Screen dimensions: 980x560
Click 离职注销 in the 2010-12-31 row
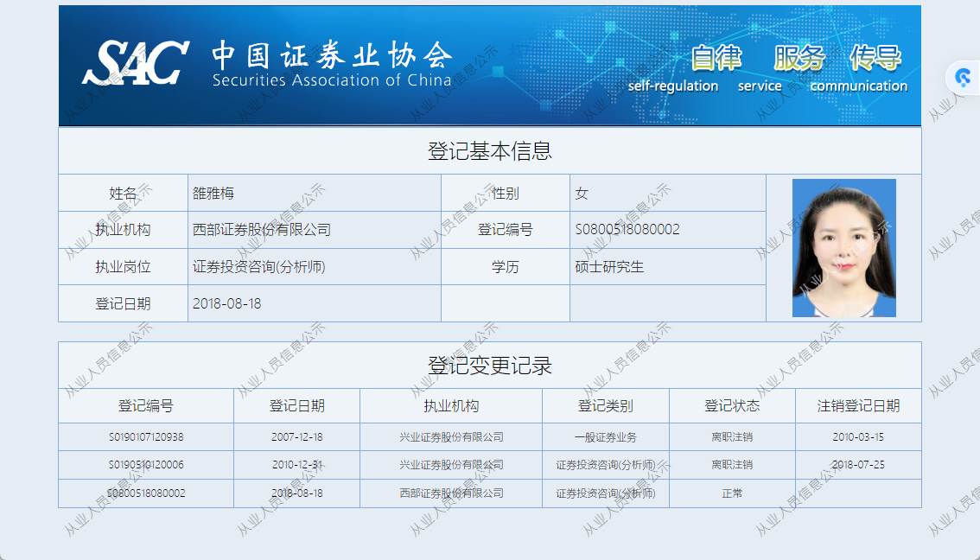click(732, 465)
